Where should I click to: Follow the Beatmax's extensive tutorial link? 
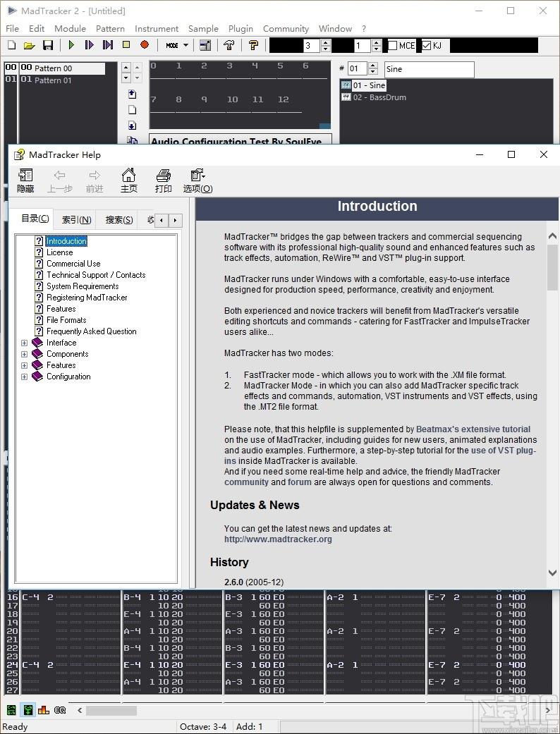coord(473,429)
